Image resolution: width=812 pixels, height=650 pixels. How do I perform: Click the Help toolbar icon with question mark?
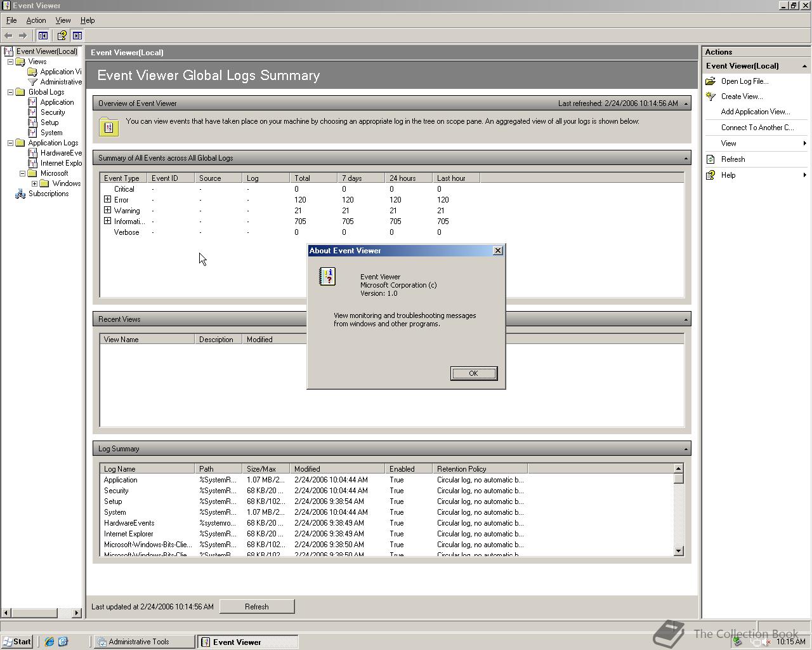tap(62, 36)
